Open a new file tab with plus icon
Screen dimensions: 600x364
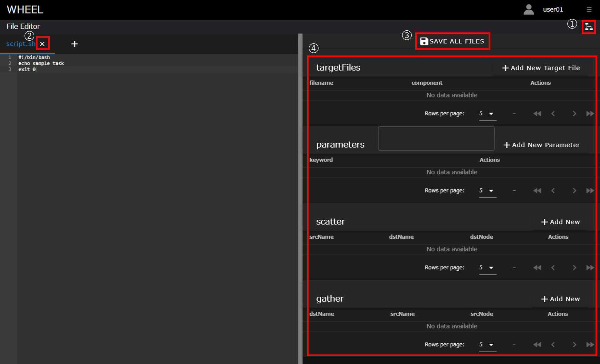coord(74,44)
